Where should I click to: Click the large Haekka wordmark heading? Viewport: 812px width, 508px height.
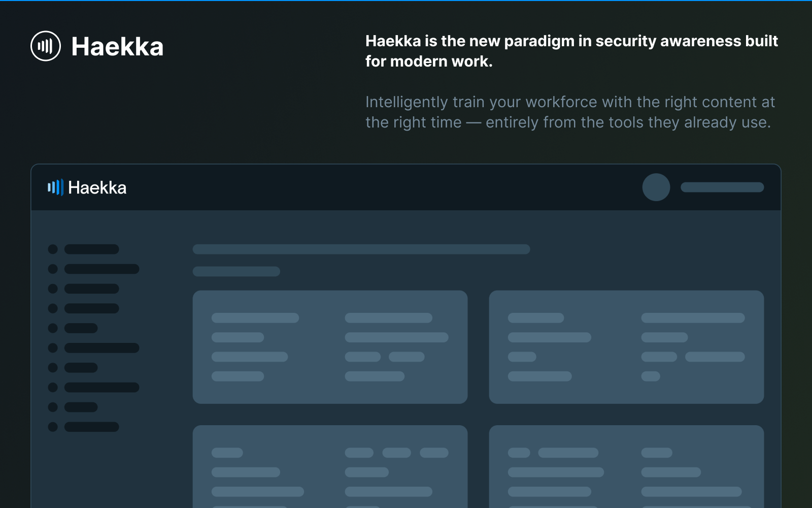pos(117,47)
